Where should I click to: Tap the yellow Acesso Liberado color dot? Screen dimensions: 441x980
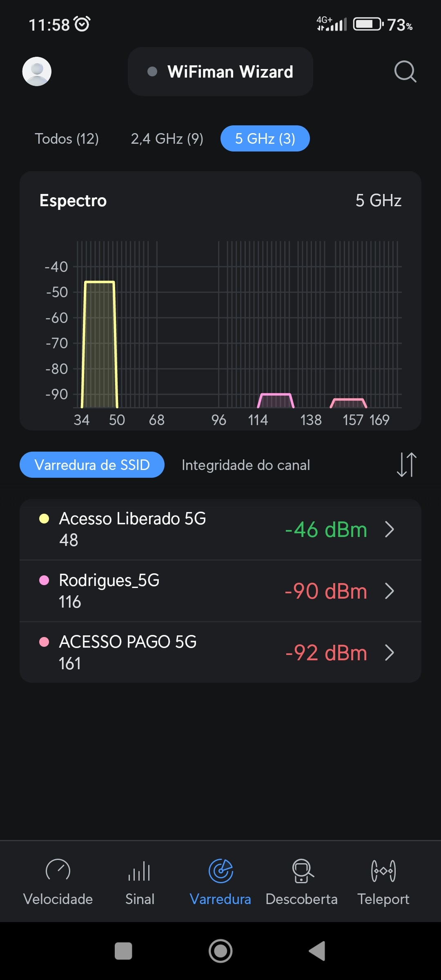point(44,519)
